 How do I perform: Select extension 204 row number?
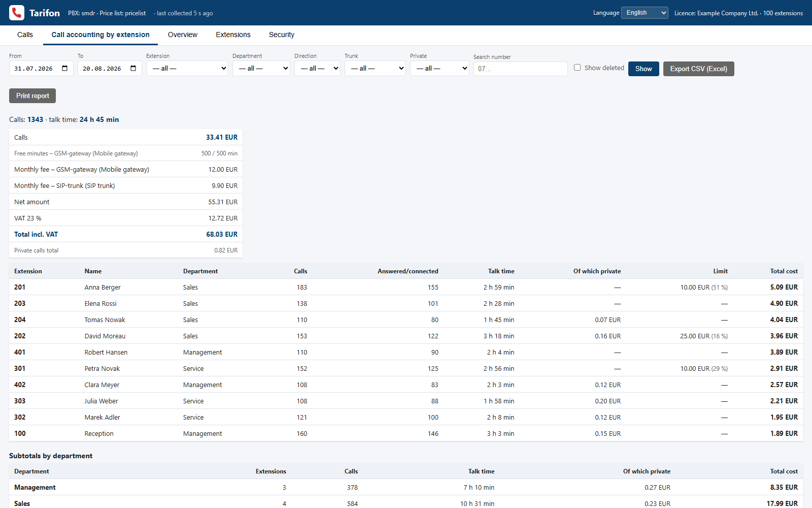[20, 320]
